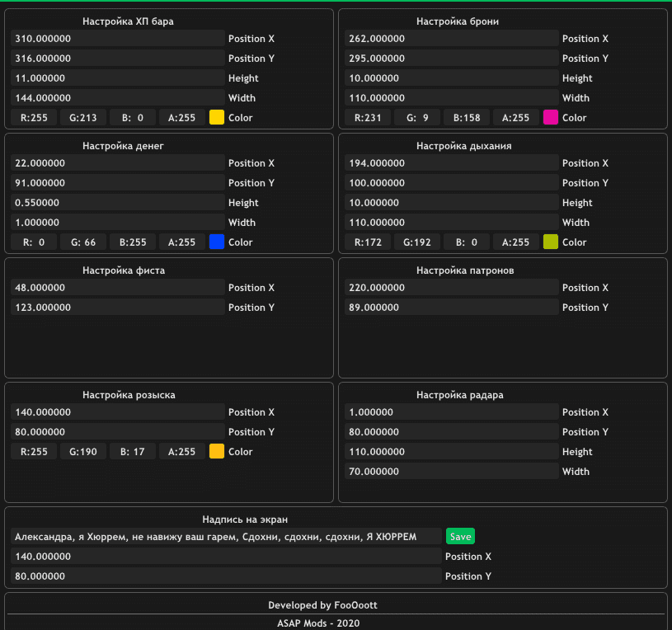This screenshot has height=630, width=672.
Task: Select the Width field in Настройка брони
Action: point(452,98)
